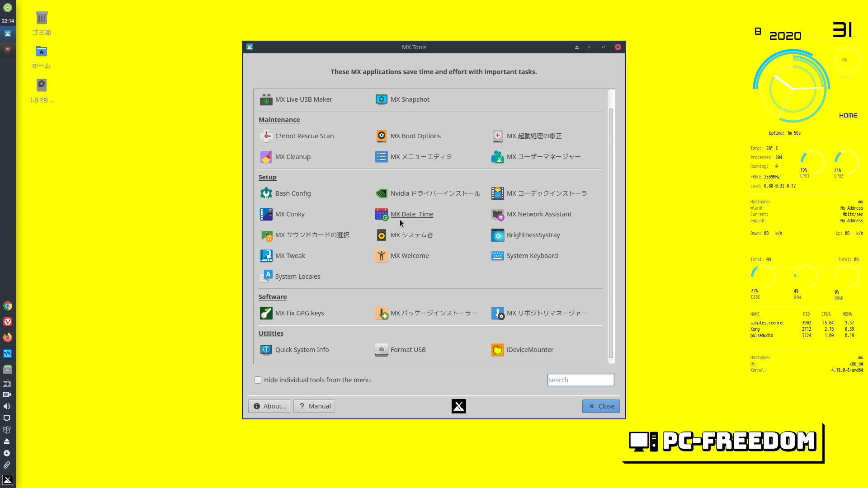
Task: Open iDeviceMounter icon
Action: (x=497, y=350)
